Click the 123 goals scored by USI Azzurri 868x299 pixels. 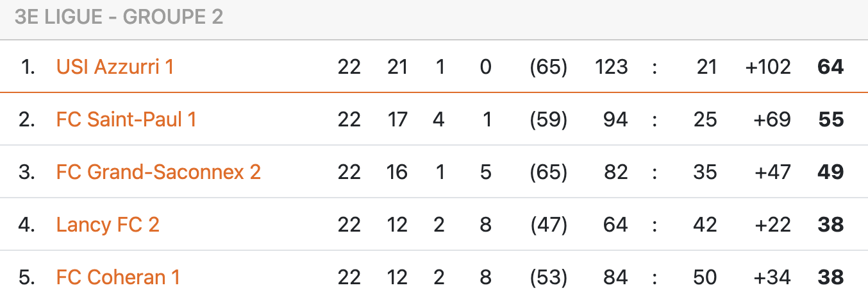[611, 67]
